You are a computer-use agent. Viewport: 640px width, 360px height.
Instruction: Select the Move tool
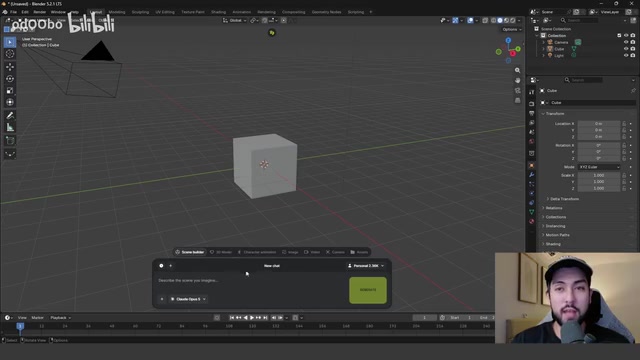[x=10, y=67]
